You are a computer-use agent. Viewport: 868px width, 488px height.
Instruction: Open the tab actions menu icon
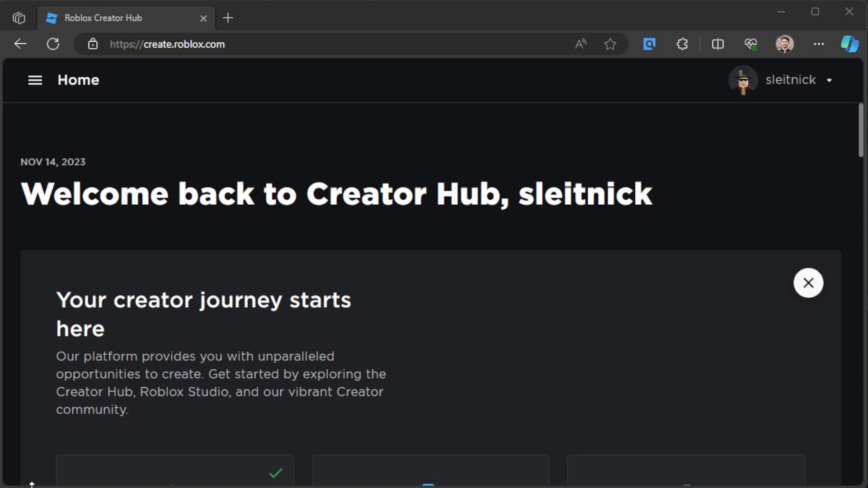(19, 18)
